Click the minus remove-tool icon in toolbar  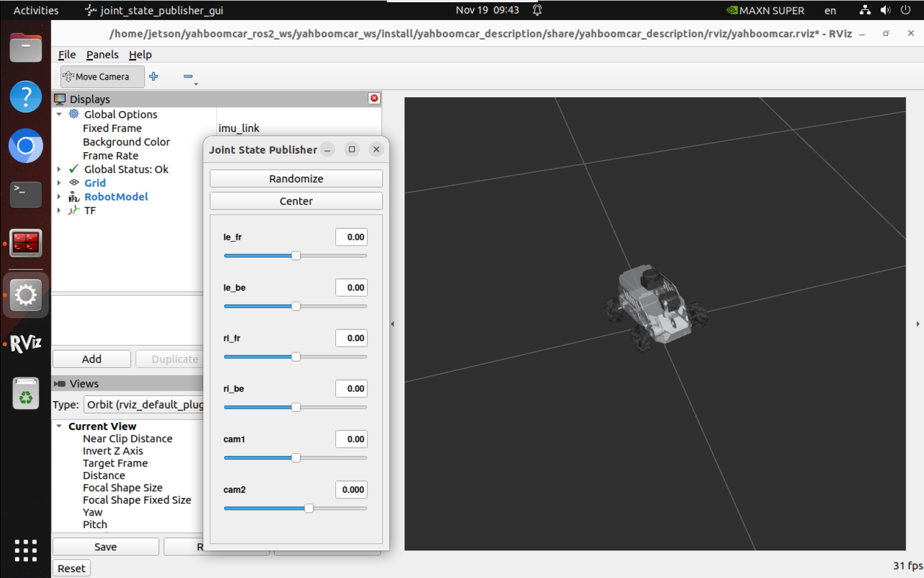point(188,77)
